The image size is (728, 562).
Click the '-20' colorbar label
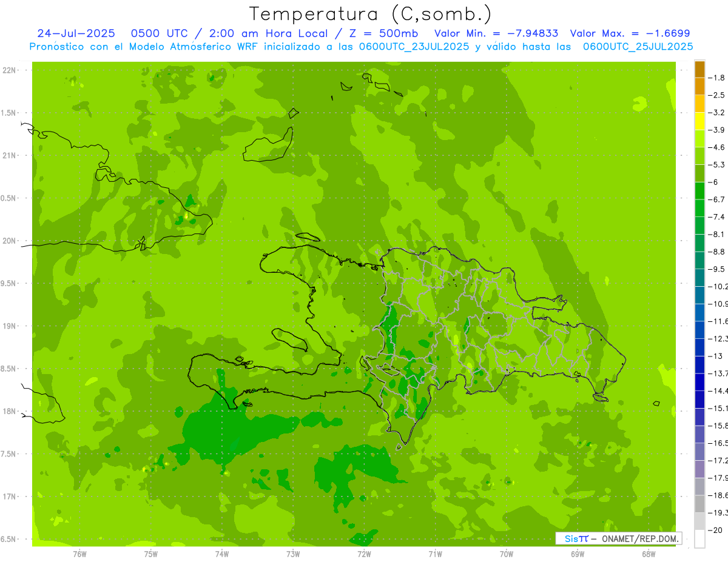(715, 530)
